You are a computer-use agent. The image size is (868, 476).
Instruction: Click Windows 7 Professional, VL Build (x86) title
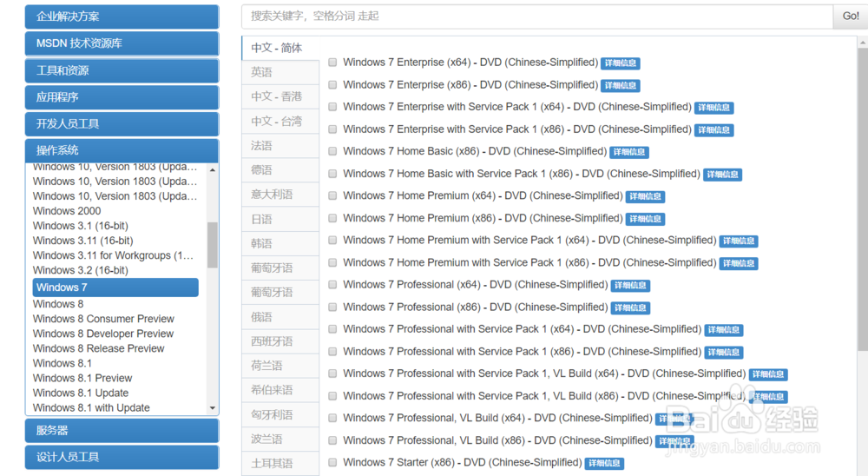497,440
